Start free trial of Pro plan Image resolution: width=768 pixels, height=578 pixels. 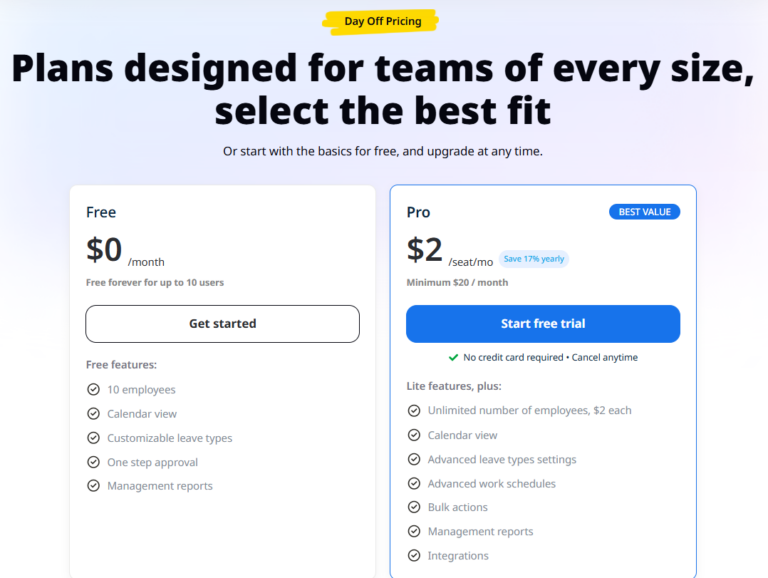coord(543,324)
